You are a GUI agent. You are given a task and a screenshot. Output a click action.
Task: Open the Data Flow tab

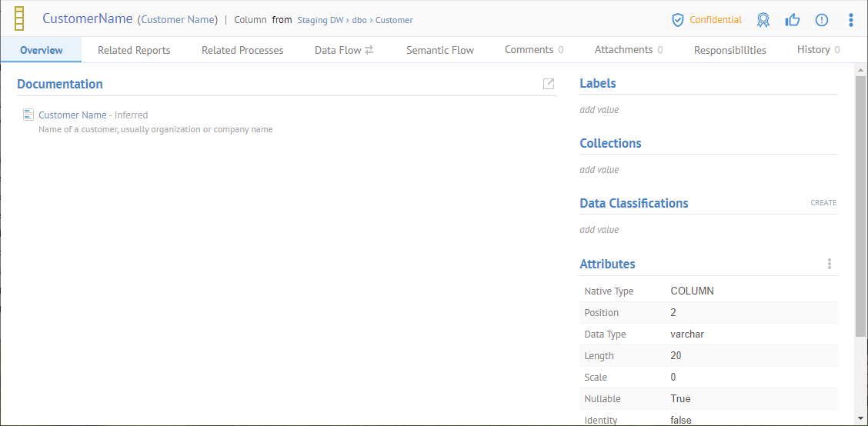[x=343, y=50]
